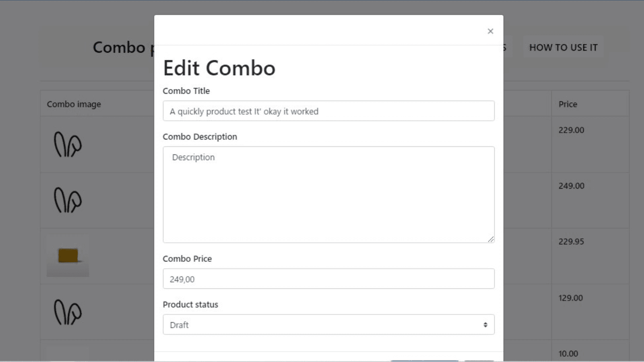
Task: Click the Price column header
Action: pyautogui.click(x=568, y=104)
